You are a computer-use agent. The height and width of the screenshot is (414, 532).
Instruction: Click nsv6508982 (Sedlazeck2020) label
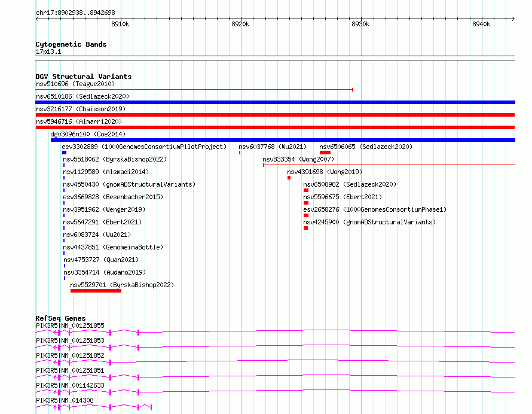[x=350, y=184]
